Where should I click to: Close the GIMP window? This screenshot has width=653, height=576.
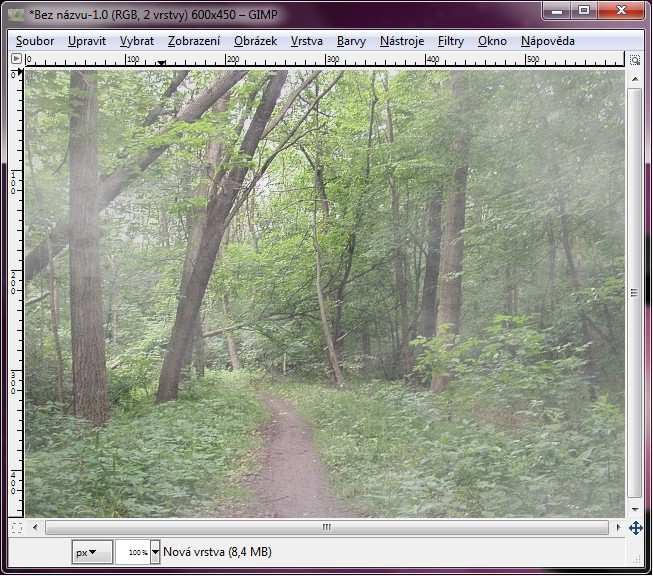(621, 10)
